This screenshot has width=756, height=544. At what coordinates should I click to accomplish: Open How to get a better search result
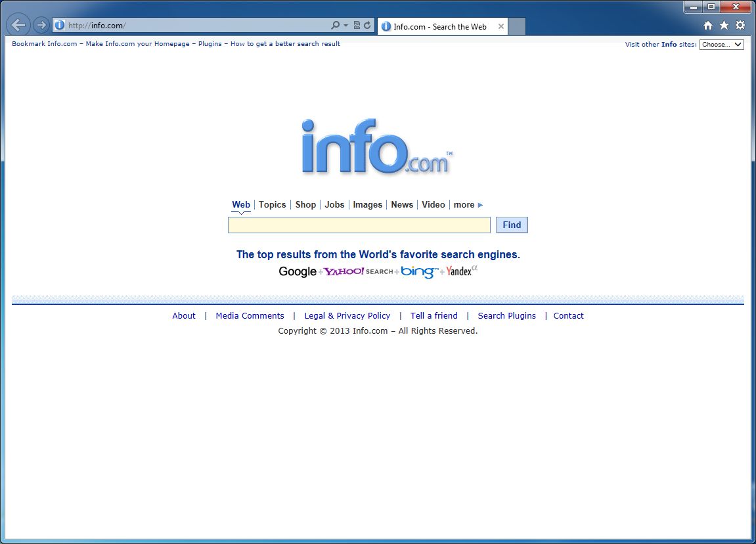click(x=285, y=43)
